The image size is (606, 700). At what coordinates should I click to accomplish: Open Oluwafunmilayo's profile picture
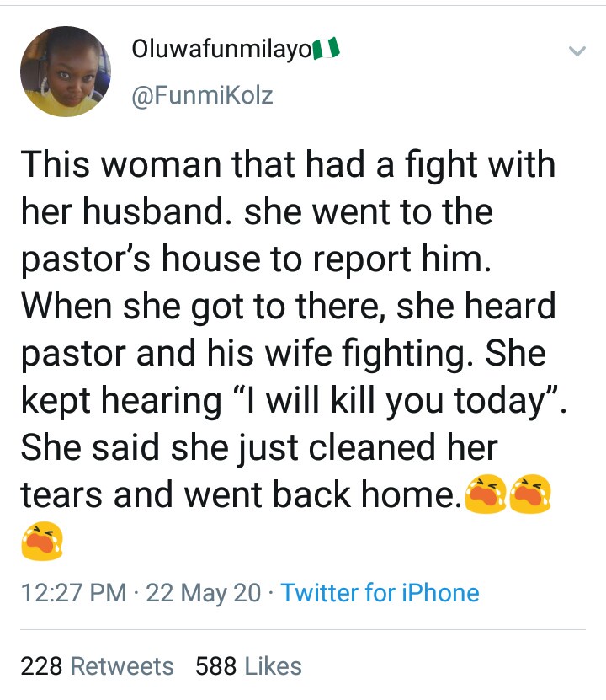tap(66, 71)
